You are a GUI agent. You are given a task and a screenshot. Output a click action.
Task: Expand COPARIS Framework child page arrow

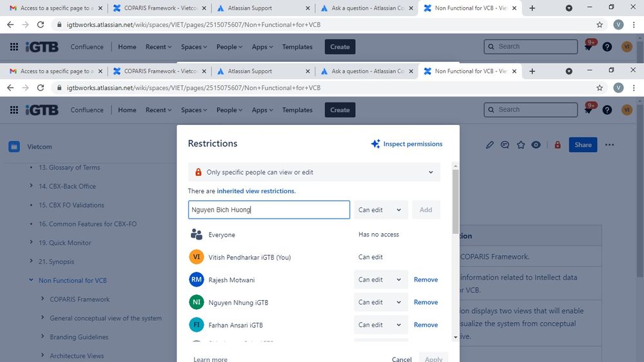click(43, 299)
